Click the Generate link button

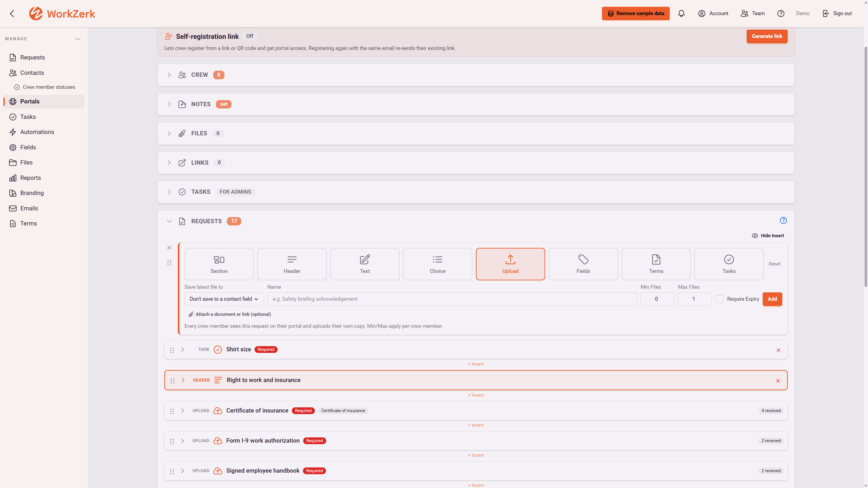[x=767, y=36]
